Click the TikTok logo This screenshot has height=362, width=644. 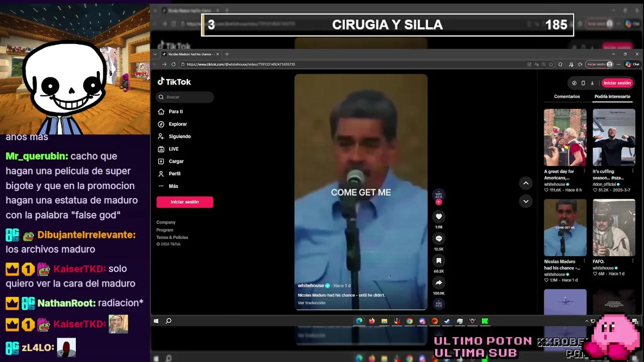coord(174,82)
